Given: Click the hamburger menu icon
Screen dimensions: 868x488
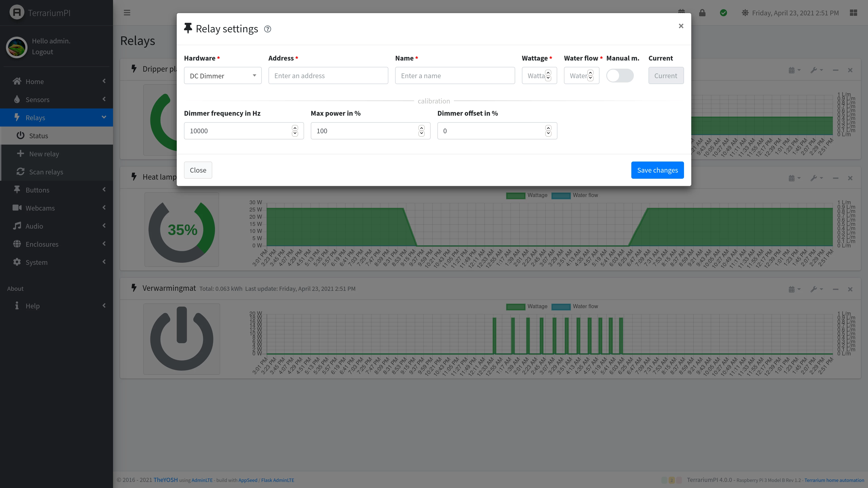Looking at the screenshot, I should (x=127, y=13).
